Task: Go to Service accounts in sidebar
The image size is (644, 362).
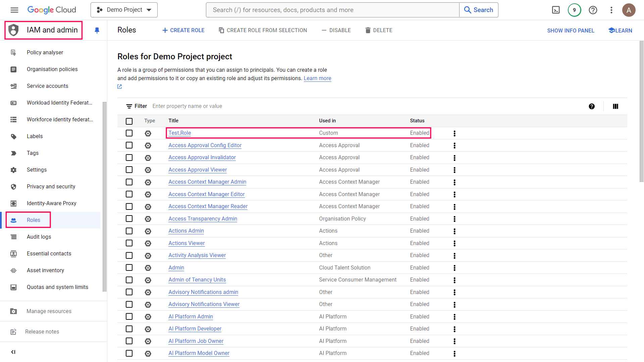Action: [x=47, y=86]
